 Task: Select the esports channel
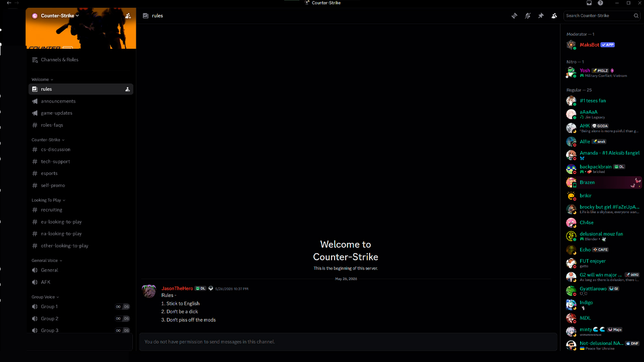[x=81, y=173]
